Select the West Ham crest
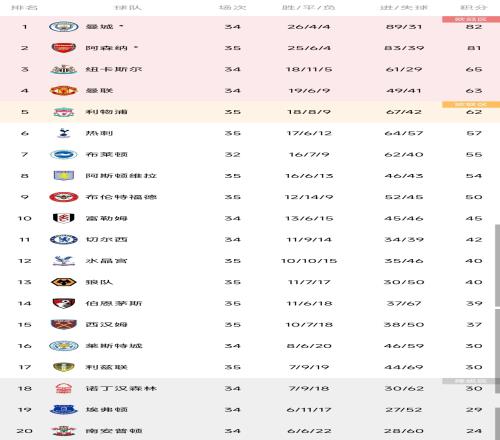The width and height of the screenshot is (500, 440). 64,324
